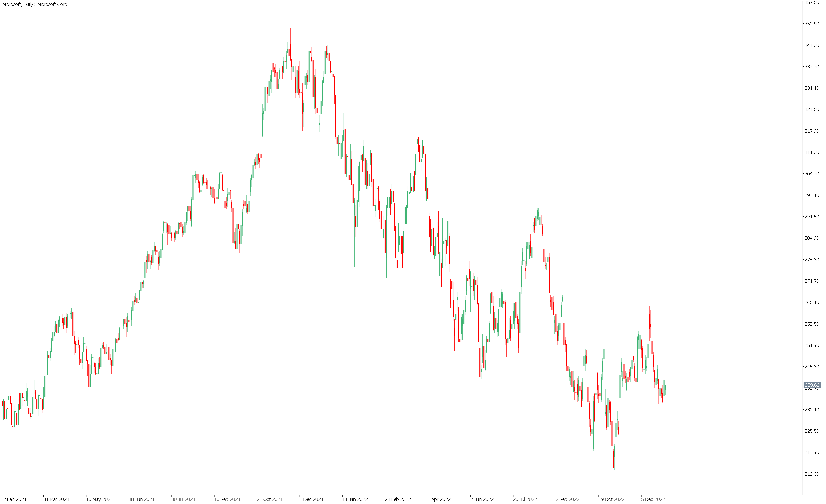Image resolution: width=826 pixels, height=504 pixels.
Task: Click the 232.10 price axis label
Action: [x=812, y=410]
